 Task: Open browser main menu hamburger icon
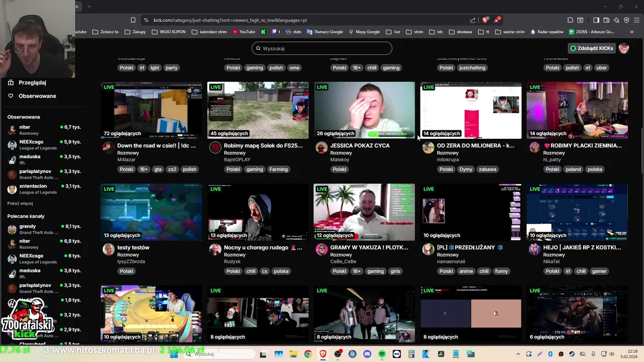636,20
